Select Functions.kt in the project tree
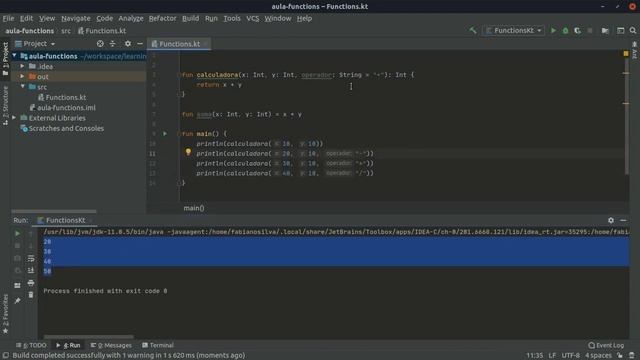This screenshot has width=640, height=360. coord(62,97)
